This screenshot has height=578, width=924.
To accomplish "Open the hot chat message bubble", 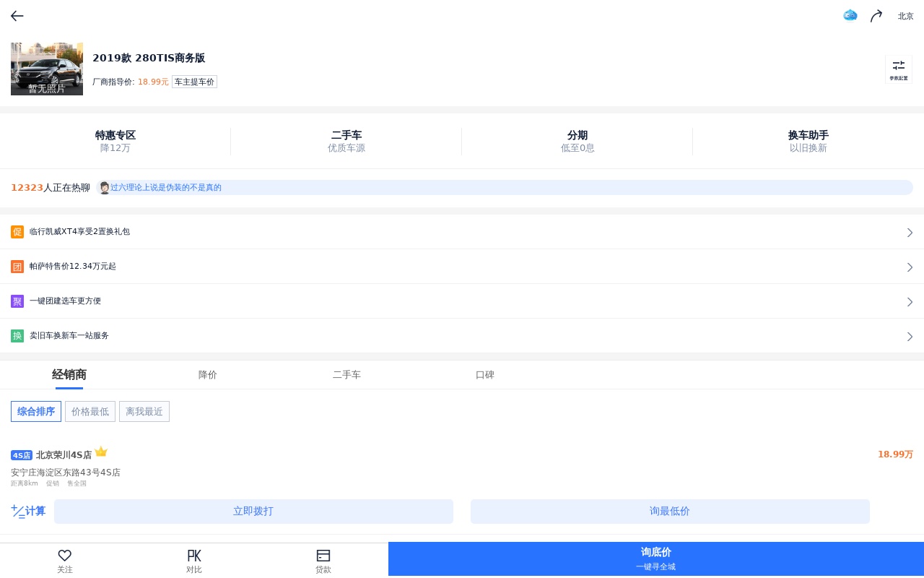I will (505, 187).
